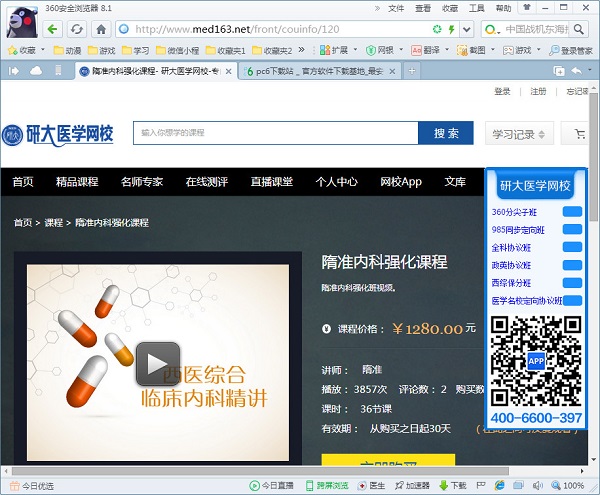Open the 工具 menu

[476, 8]
